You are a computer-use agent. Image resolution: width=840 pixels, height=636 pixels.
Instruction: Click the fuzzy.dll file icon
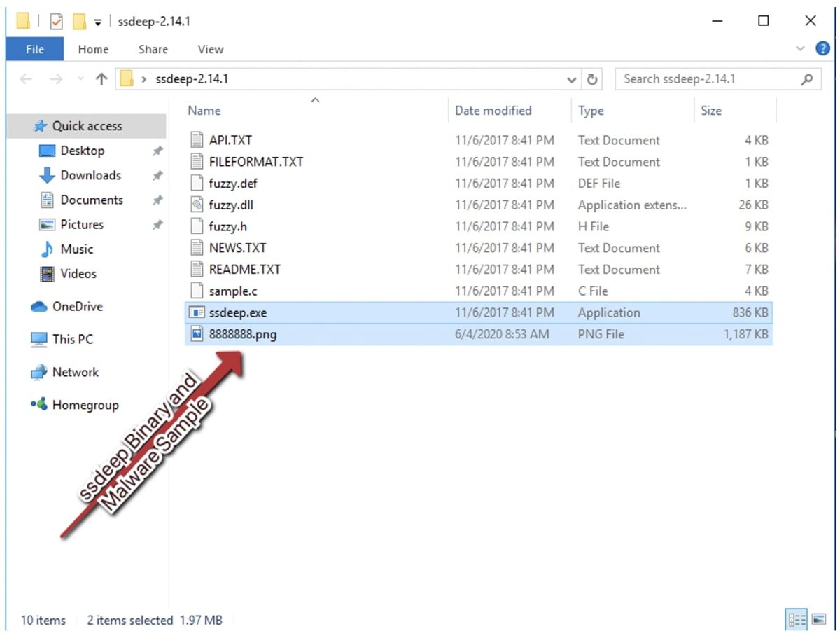197,205
